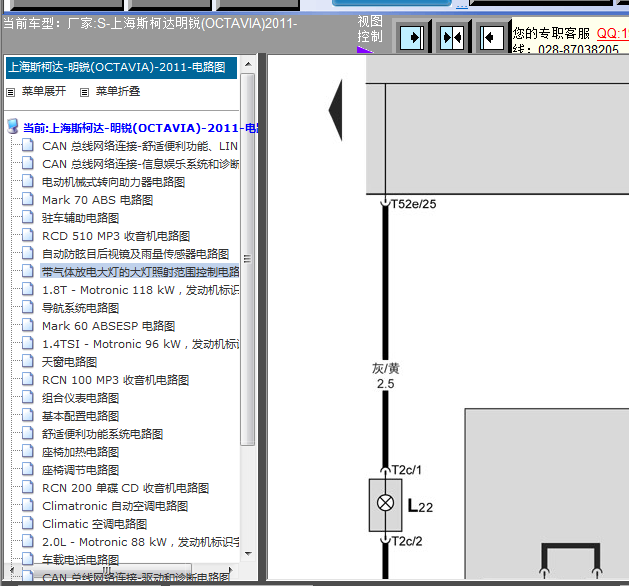The width and height of the screenshot is (629, 586).
Task: Open 天窗电路图
Action: (x=69, y=362)
